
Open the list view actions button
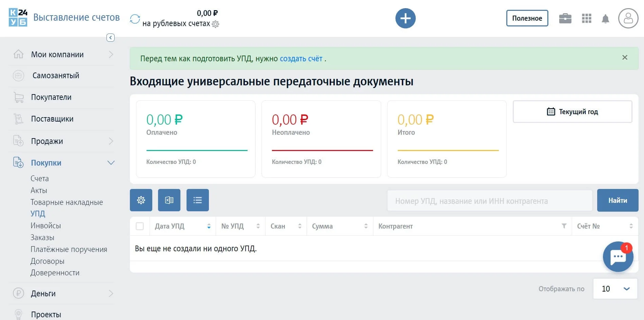point(198,200)
